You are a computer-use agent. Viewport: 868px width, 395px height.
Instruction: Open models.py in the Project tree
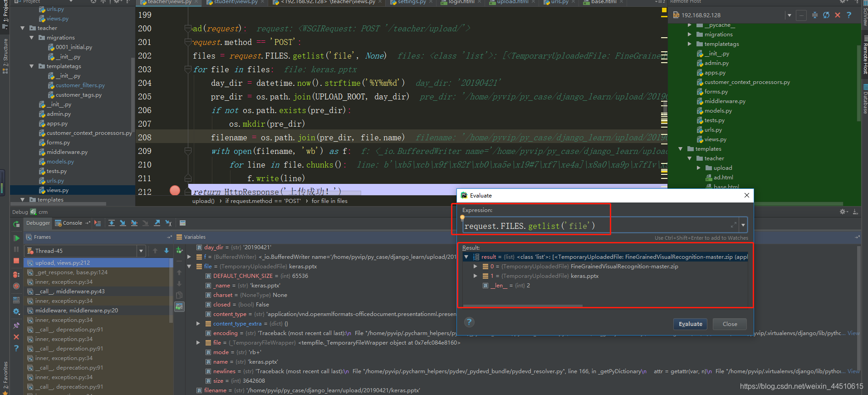[60, 162]
